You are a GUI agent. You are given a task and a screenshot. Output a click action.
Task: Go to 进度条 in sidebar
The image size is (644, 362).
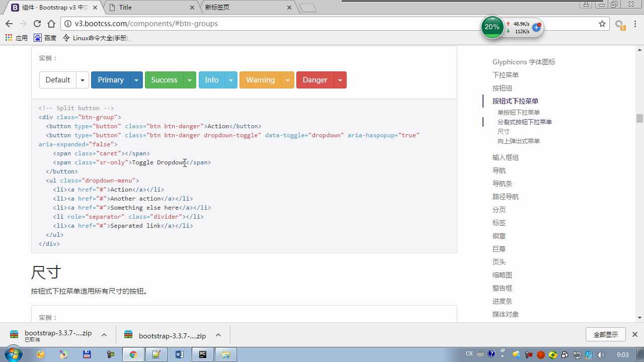(502, 301)
